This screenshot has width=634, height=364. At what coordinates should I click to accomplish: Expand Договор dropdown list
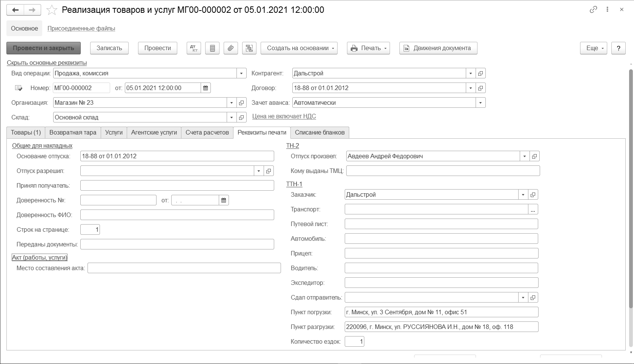point(471,88)
